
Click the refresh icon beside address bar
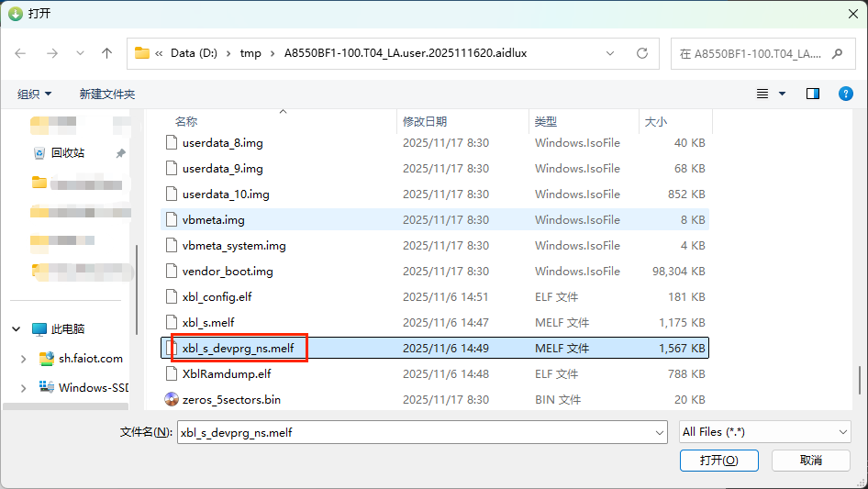point(642,53)
